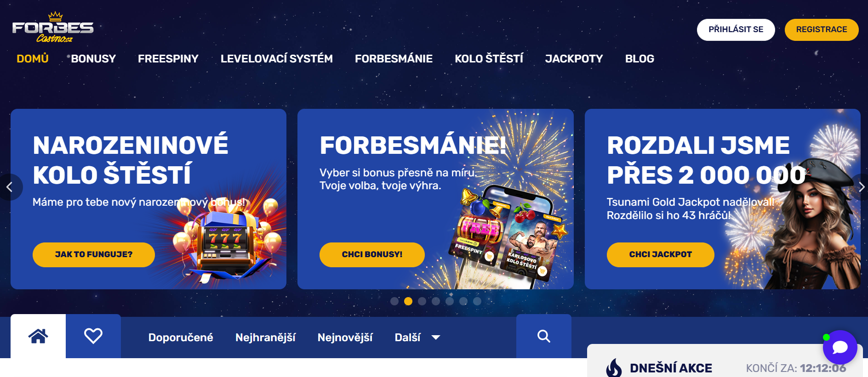Image resolution: width=868 pixels, height=377 pixels.
Task: Open the Nejhranější games filter
Action: tap(265, 338)
